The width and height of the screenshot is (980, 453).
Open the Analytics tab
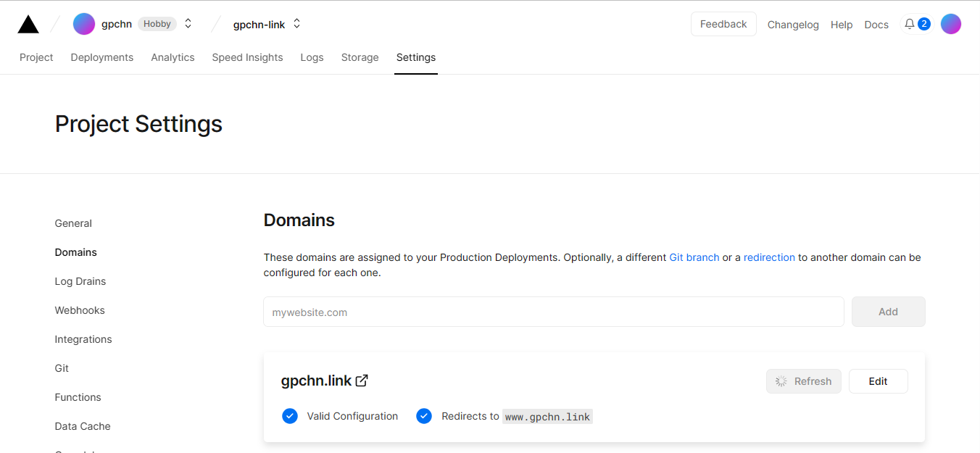173,57
